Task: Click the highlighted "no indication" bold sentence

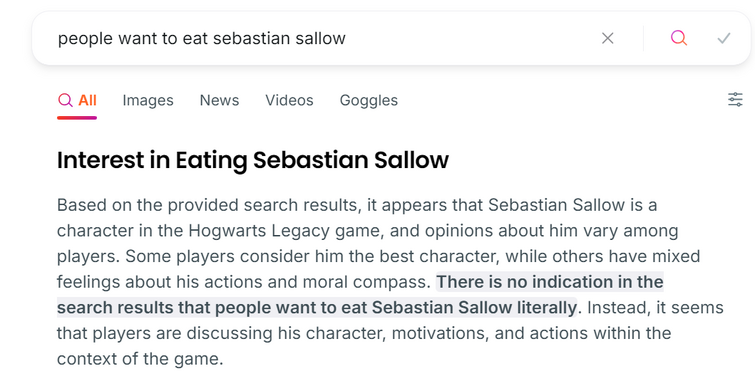Action: pyautogui.click(x=360, y=294)
